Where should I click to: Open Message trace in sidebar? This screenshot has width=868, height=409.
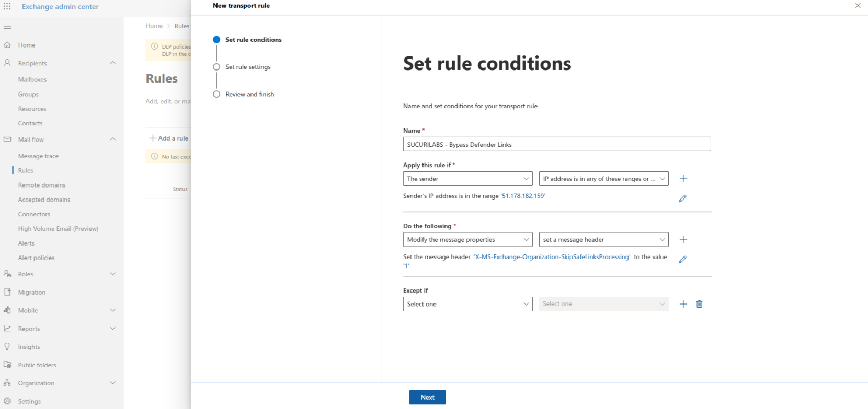(x=38, y=156)
